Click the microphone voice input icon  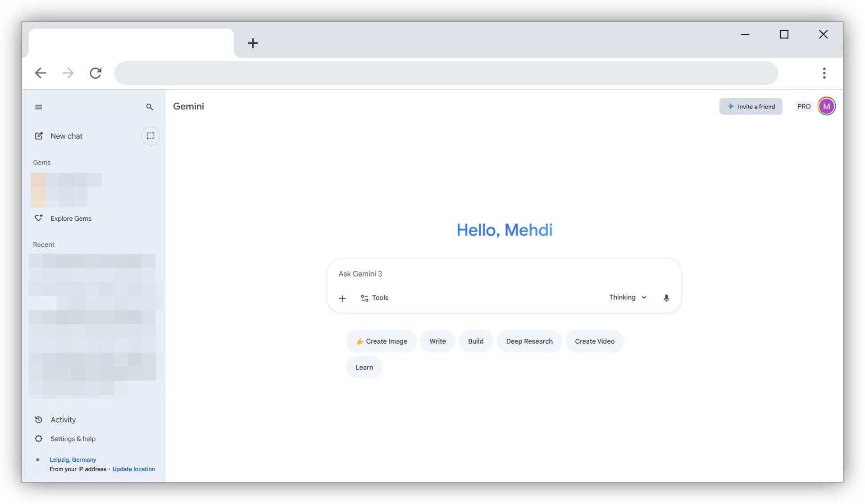pos(666,298)
